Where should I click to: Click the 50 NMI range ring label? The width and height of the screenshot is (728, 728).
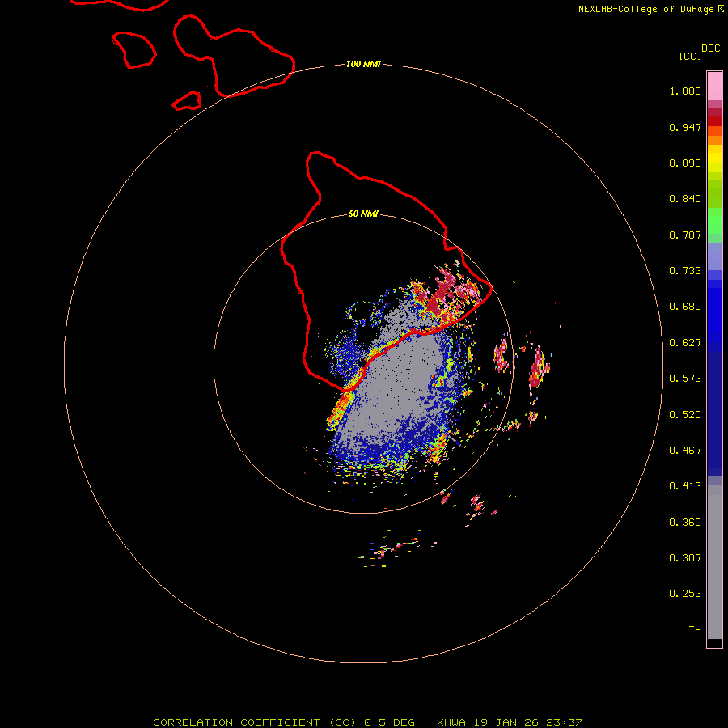pos(363,214)
